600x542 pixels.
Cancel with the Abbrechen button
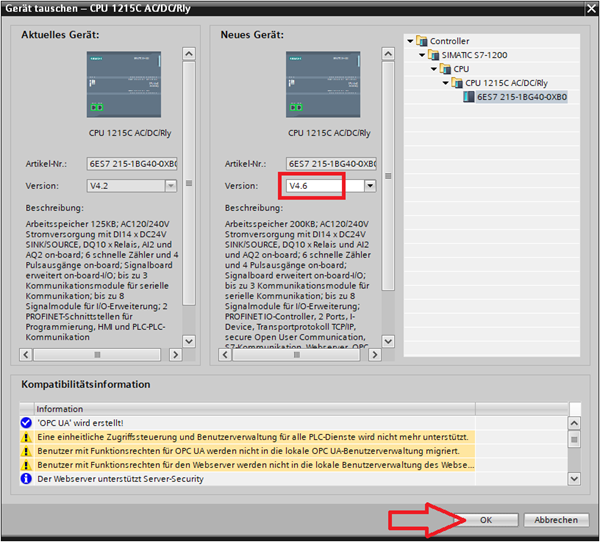click(556, 520)
